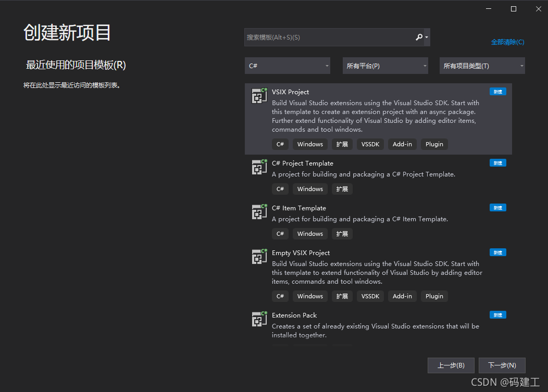Click the 扩展 tag under Empty VSIX Project
Image resolution: width=548 pixels, height=392 pixels.
[x=342, y=296]
